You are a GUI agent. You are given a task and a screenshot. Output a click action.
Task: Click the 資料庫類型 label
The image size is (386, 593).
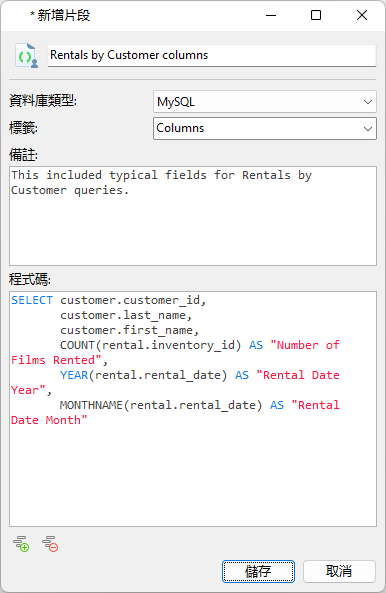point(43,101)
